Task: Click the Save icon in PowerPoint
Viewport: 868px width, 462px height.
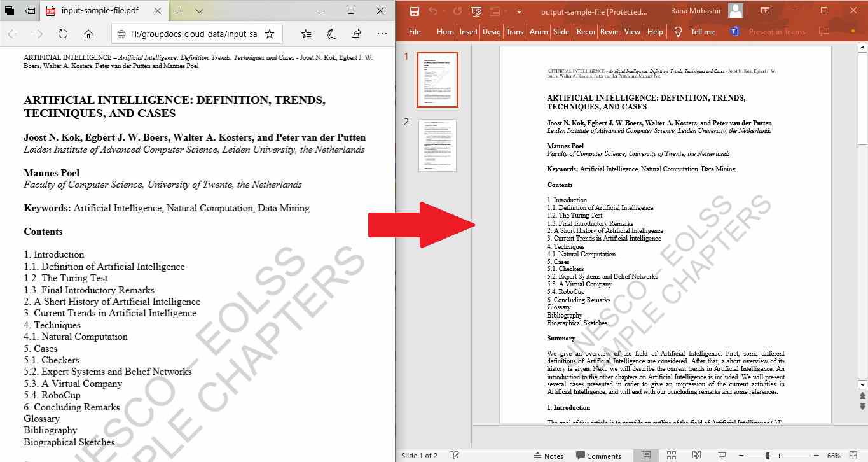Action: coord(415,11)
